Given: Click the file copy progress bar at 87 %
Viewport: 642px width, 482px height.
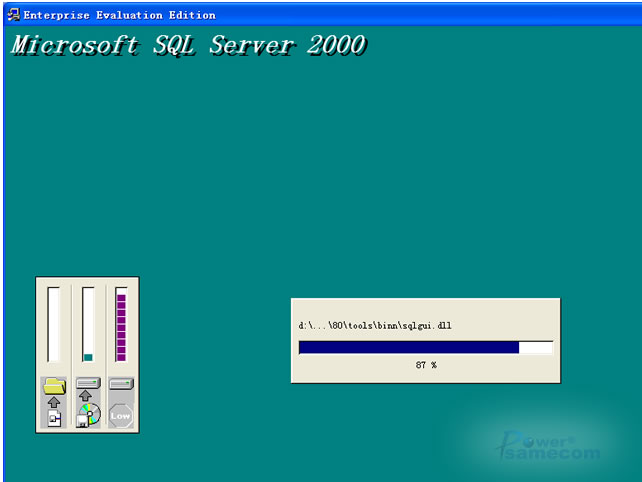Looking at the screenshot, I should pos(425,348).
